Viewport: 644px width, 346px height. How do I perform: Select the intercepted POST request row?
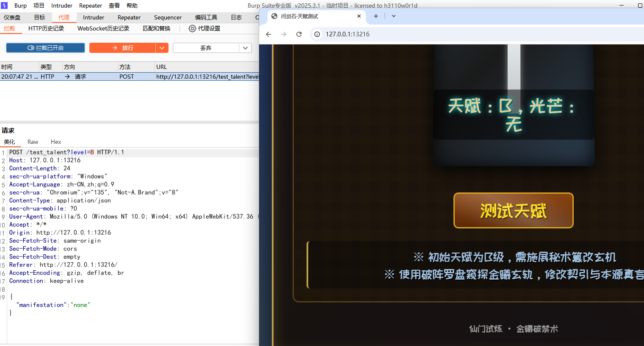[127, 77]
